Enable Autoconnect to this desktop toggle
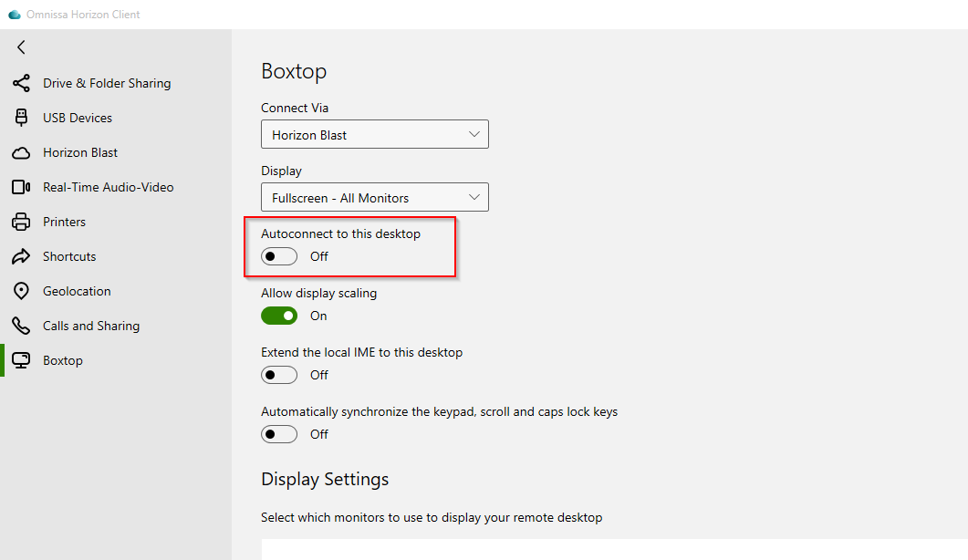Screen dimensions: 968x560 point(279,256)
